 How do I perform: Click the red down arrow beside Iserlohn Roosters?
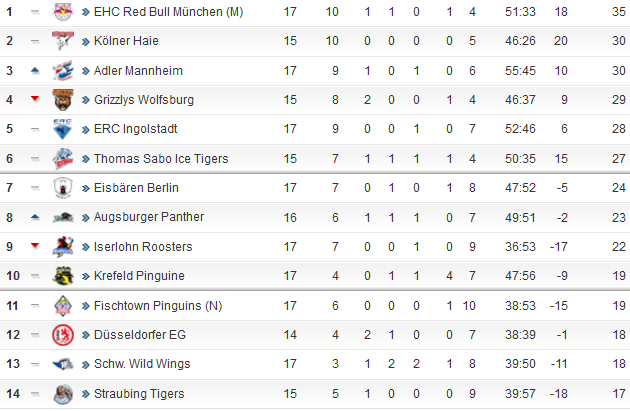[x=35, y=245]
